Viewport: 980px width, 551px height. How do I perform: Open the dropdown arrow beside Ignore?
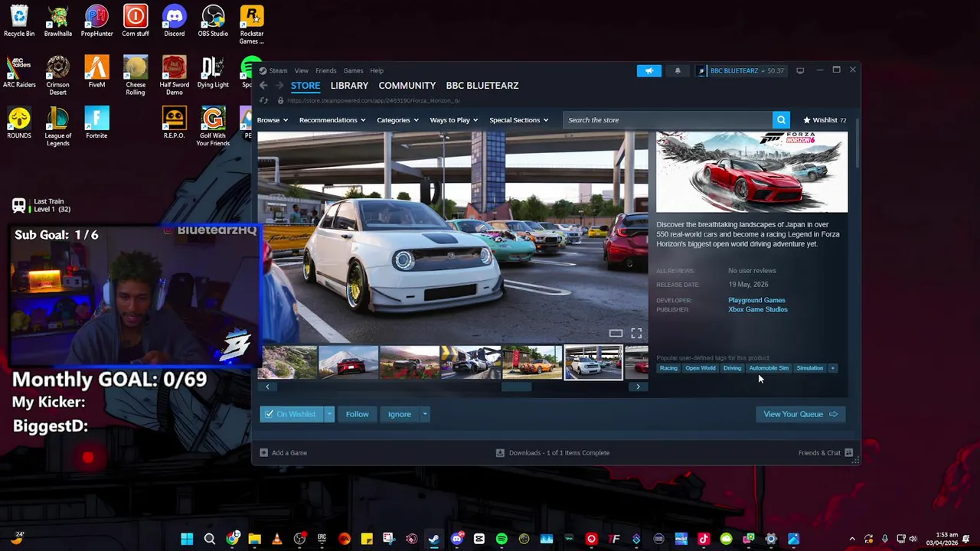(425, 414)
